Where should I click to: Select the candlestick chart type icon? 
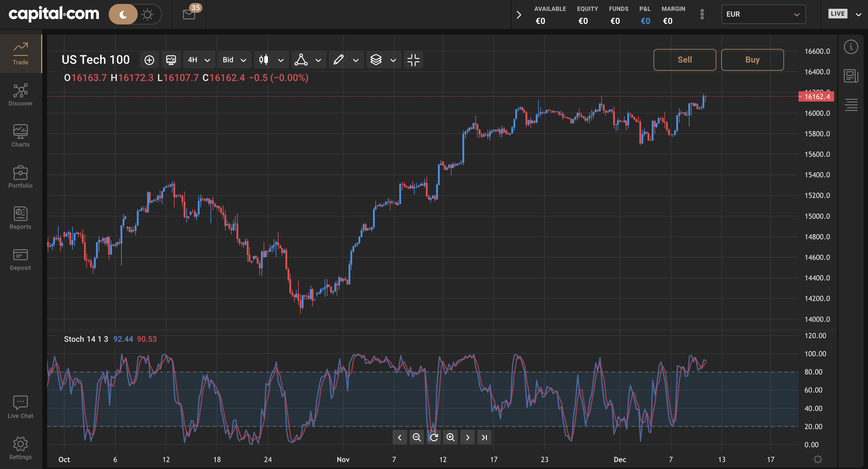pos(264,60)
